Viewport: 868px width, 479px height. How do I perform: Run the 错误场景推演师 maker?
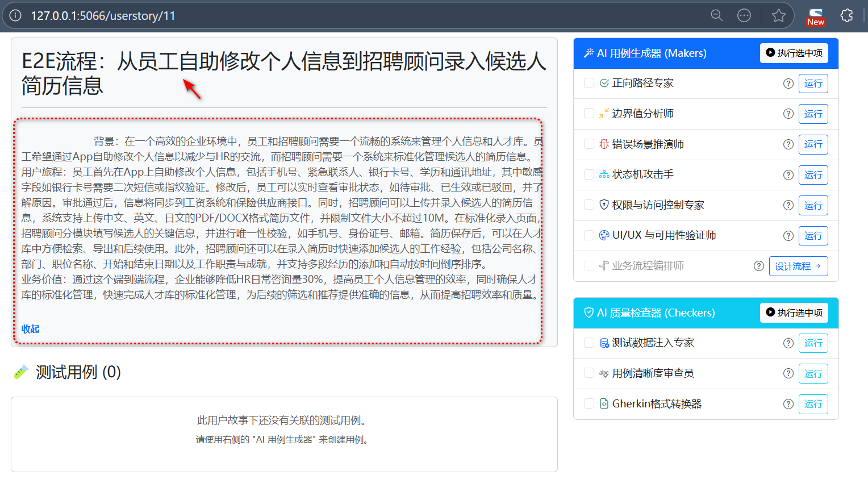tap(813, 144)
